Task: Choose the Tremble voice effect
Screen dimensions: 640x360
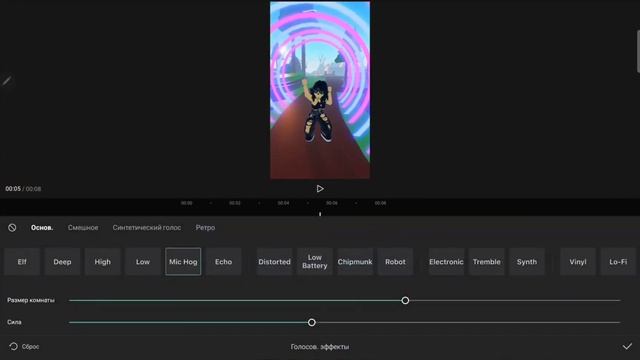Action: coord(487,262)
